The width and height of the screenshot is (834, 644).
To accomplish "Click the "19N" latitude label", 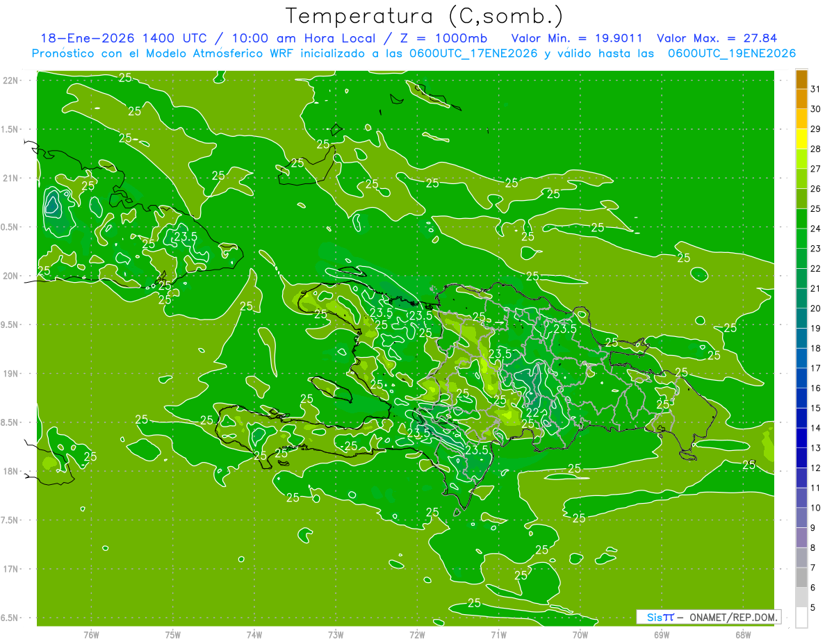I will click(10, 374).
